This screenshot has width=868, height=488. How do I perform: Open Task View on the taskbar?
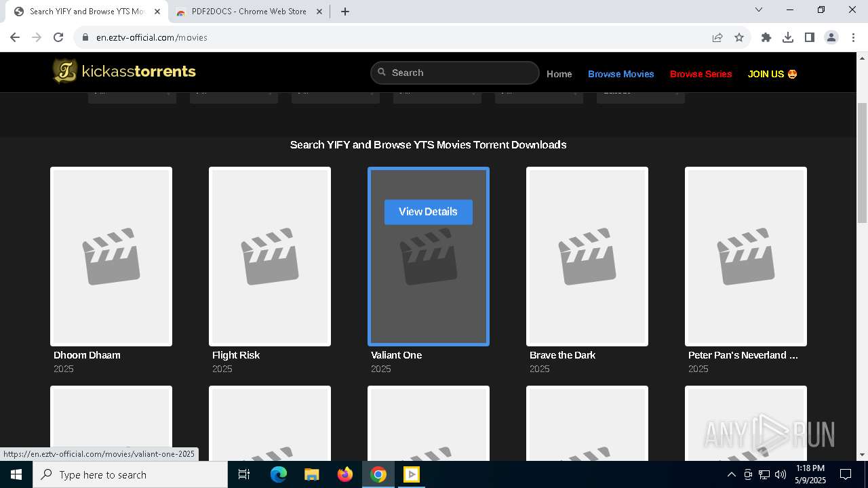(x=244, y=474)
